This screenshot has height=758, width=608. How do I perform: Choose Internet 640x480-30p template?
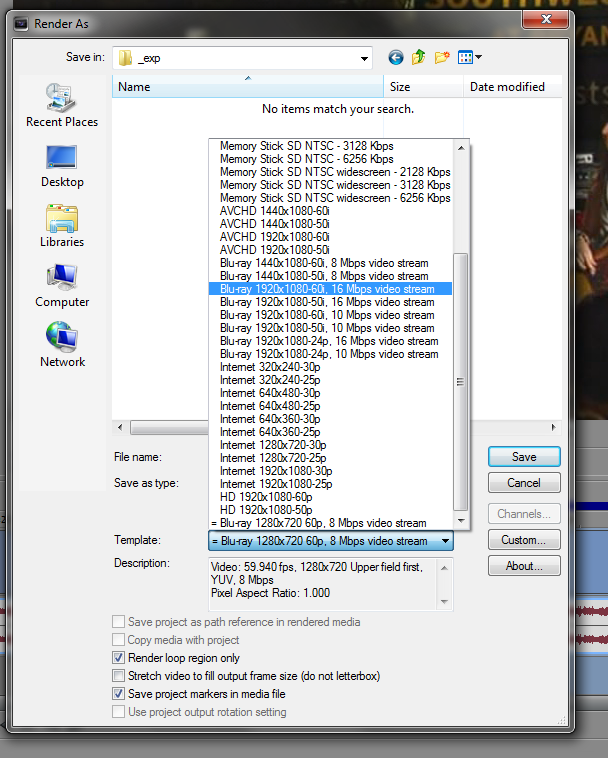click(x=330, y=393)
